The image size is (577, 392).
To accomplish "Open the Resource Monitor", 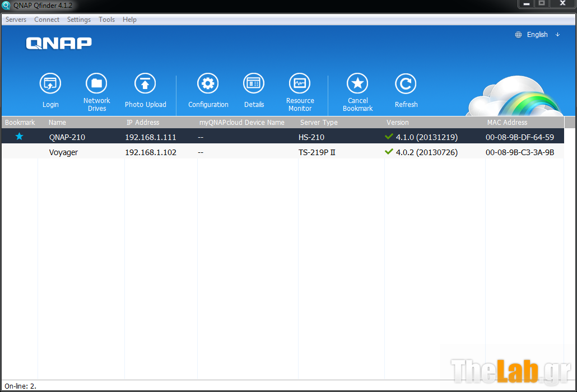I will pos(300,84).
